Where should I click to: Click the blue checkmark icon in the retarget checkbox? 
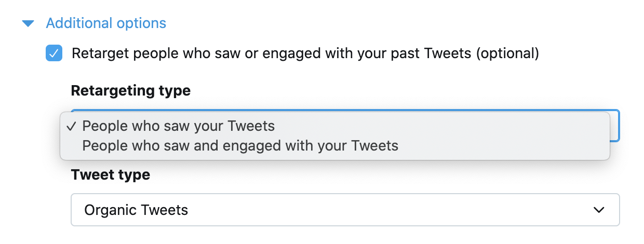(x=54, y=53)
